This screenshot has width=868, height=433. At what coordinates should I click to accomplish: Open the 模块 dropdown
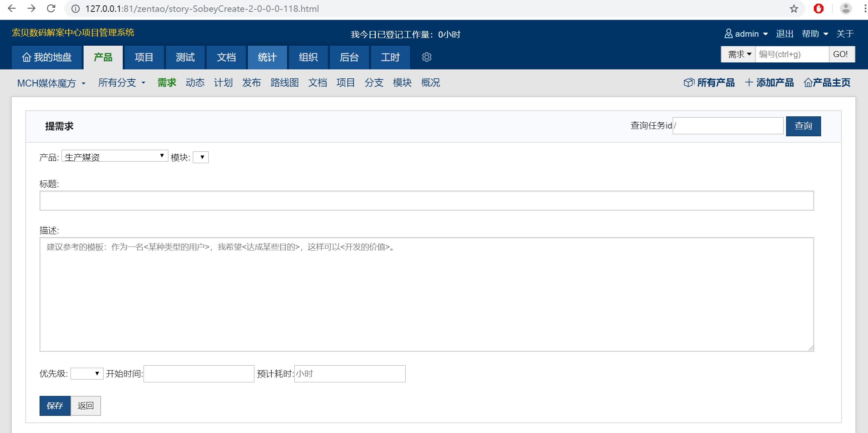click(x=201, y=157)
